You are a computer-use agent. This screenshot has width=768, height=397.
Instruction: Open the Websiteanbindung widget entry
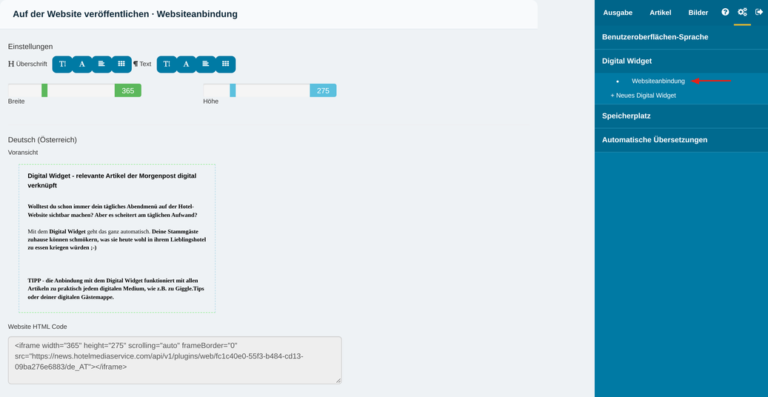658,81
